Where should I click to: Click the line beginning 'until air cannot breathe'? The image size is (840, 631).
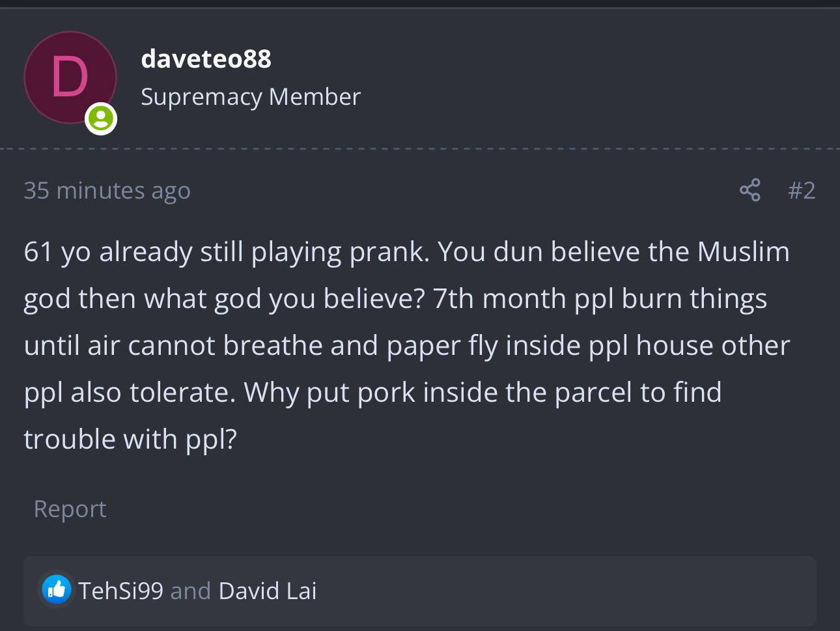pyautogui.click(x=407, y=346)
